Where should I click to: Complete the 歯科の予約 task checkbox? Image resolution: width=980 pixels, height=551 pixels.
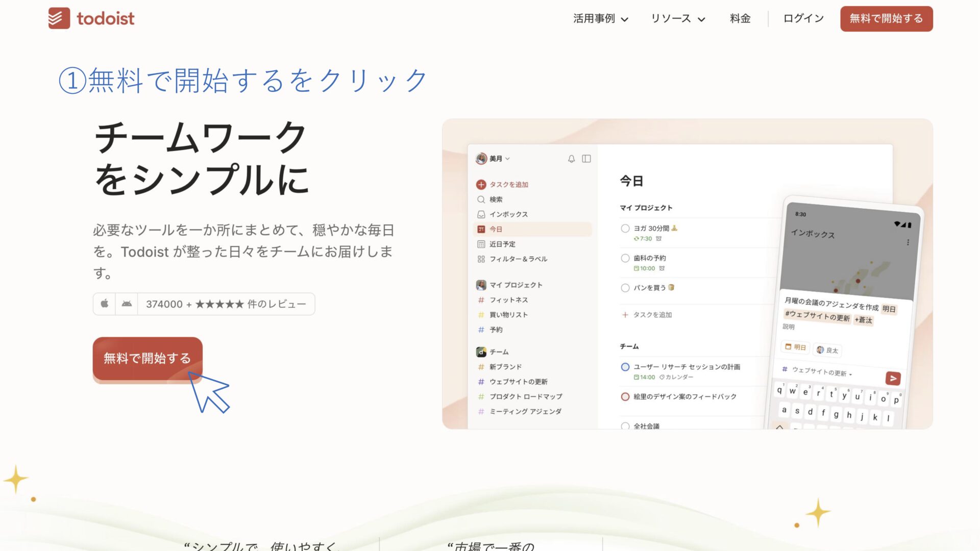pyautogui.click(x=625, y=258)
